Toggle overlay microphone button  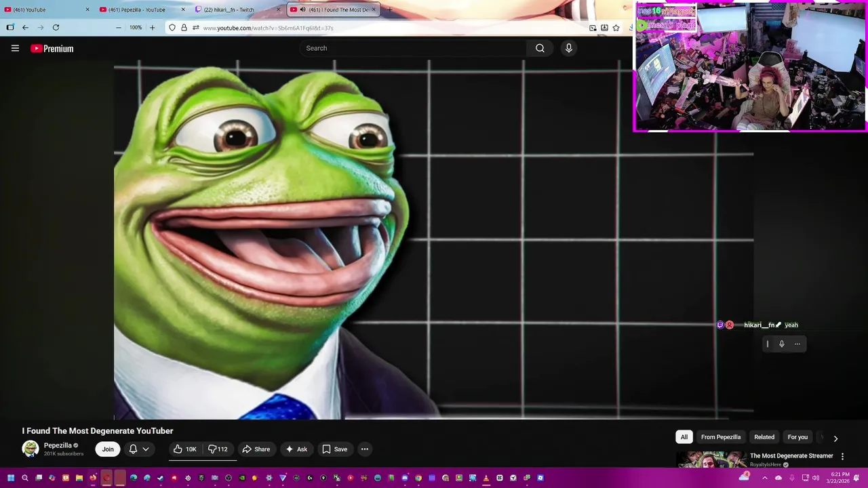pyautogui.click(x=781, y=344)
